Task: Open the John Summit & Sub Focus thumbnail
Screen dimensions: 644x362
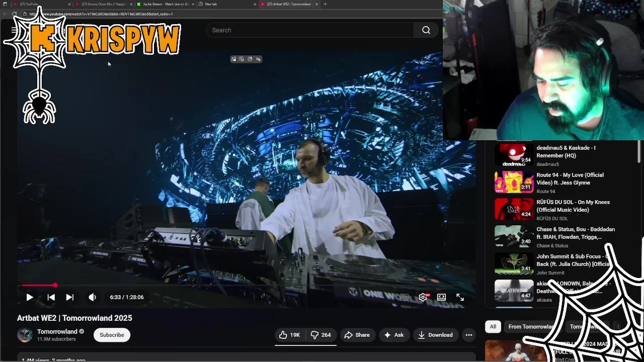Action: 514,263
